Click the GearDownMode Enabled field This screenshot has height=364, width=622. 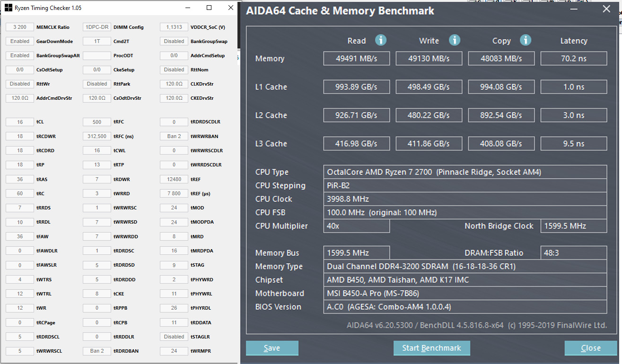point(20,41)
